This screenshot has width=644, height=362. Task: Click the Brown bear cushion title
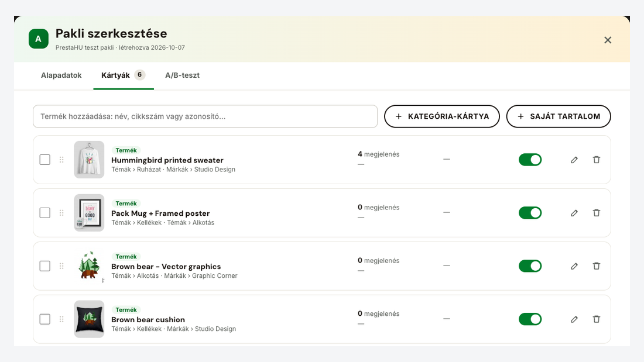click(x=148, y=320)
